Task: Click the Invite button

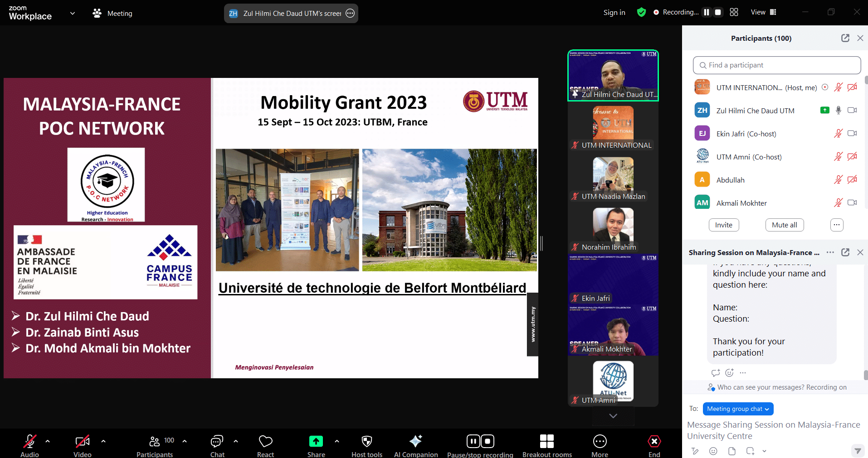Action: tap(724, 225)
